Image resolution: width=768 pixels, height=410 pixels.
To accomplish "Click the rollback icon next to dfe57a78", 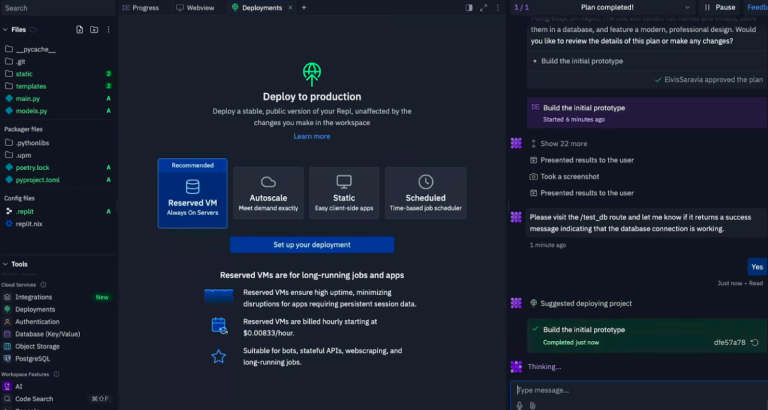I will point(753,342).
